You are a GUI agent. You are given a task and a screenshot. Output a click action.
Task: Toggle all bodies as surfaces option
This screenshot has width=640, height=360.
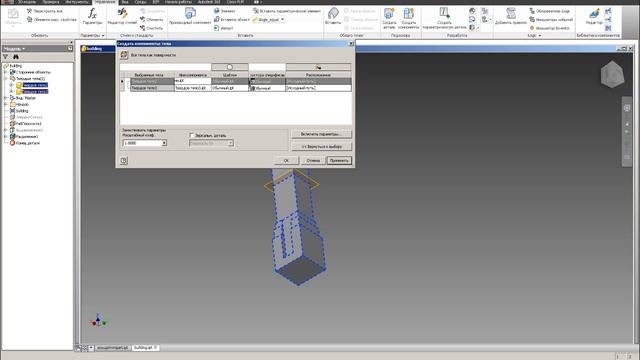pyautogui.click(x=124, y=55)
